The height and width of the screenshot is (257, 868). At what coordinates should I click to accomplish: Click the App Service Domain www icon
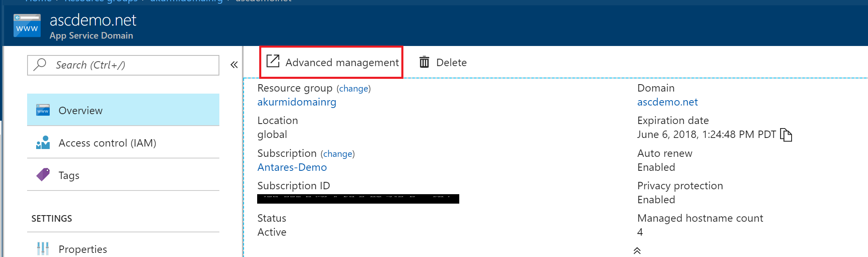tap(27, 26)
